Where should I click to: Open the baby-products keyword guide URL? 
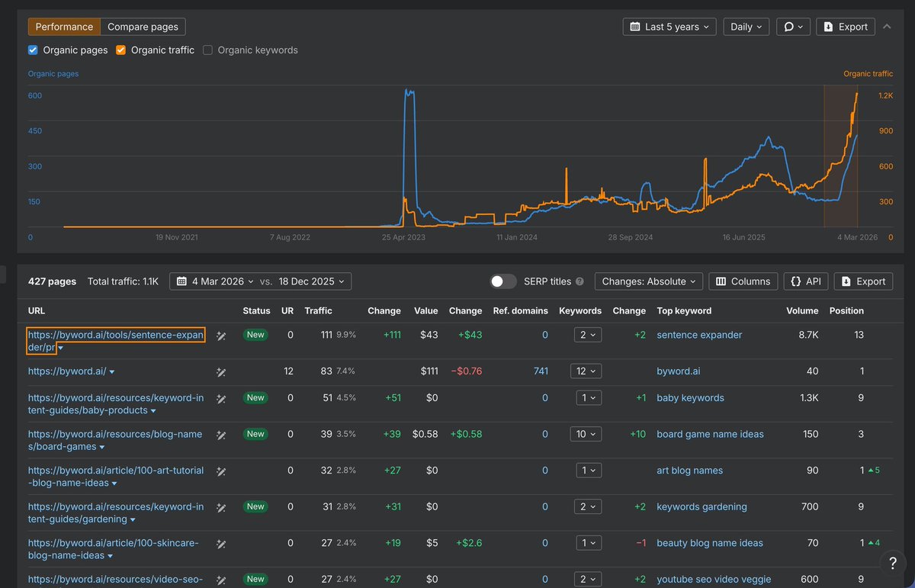point(116,404)
